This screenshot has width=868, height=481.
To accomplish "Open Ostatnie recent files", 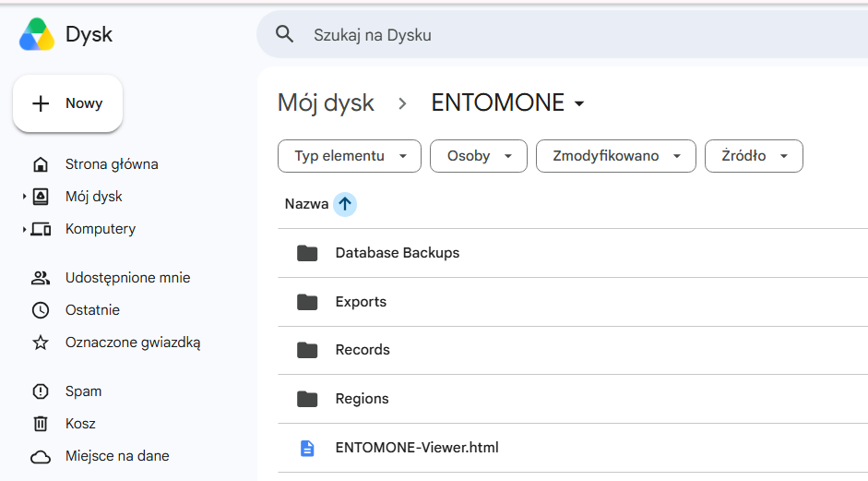I will tap(92, 310).
